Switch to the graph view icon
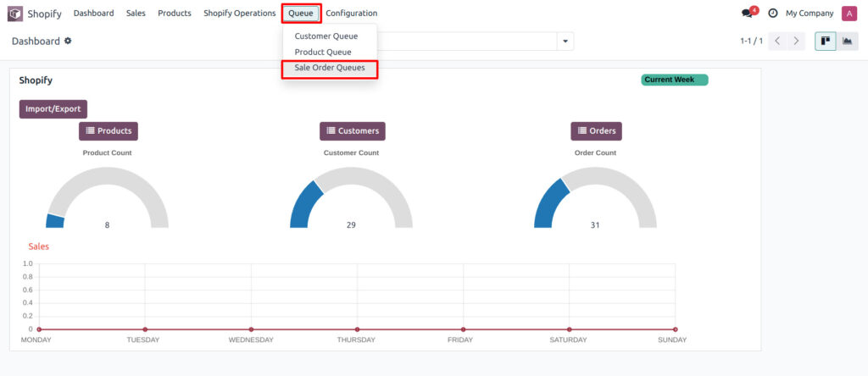This screenshot has height=376, width=868. click(x=847, y=41)
